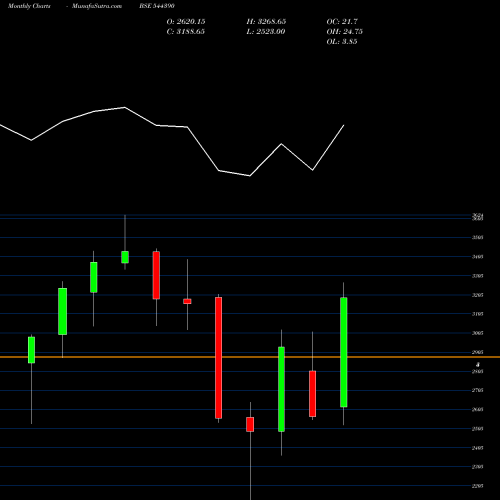Click the "Monthly Charts" title text
500x500 pixels.
click(x=29, y=6)
